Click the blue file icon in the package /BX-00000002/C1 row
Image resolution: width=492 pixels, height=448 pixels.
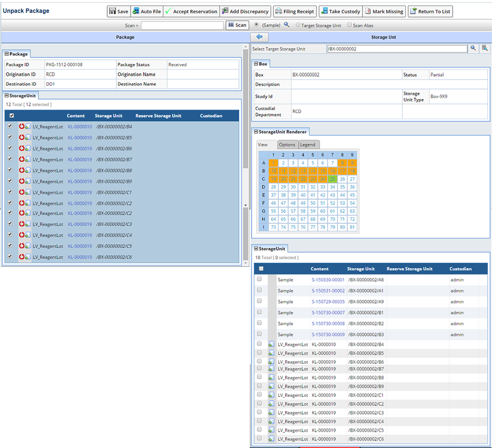pyautogui.click(x=28, y=192)
